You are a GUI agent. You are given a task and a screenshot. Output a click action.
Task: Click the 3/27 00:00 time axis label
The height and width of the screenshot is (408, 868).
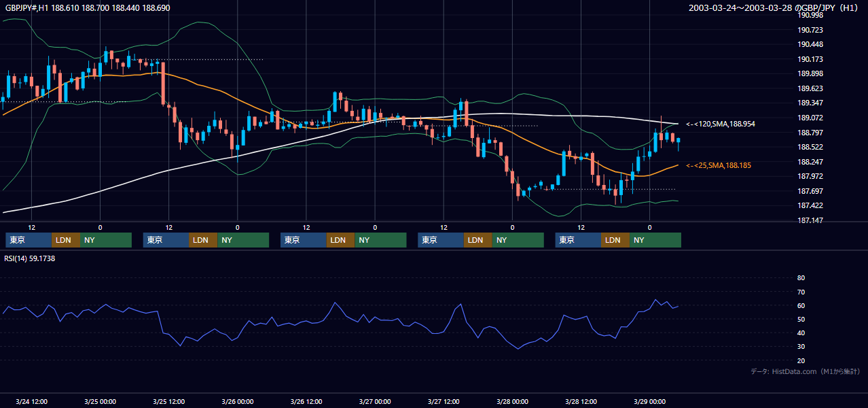[374, 401]
